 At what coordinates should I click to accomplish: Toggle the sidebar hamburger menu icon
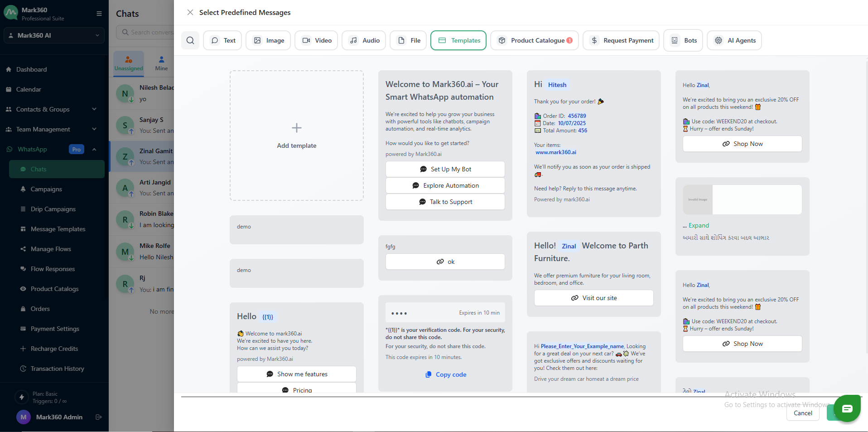tap(99, 14)
